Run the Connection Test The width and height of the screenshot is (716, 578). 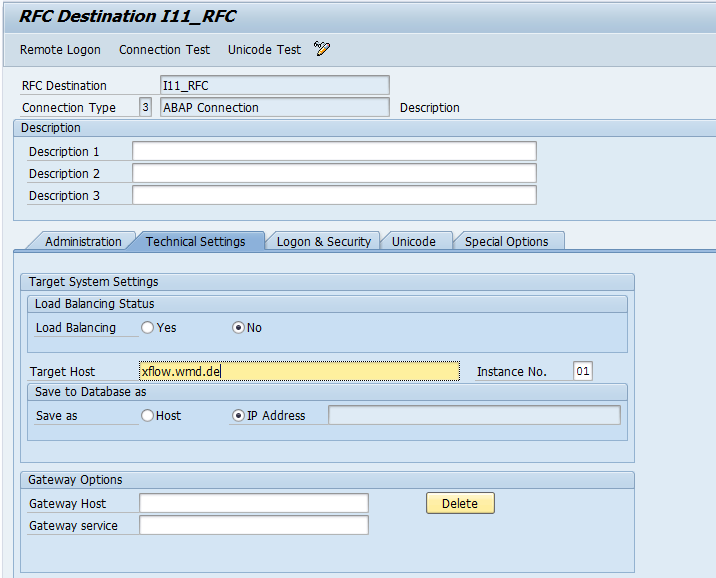coord(164,50)
